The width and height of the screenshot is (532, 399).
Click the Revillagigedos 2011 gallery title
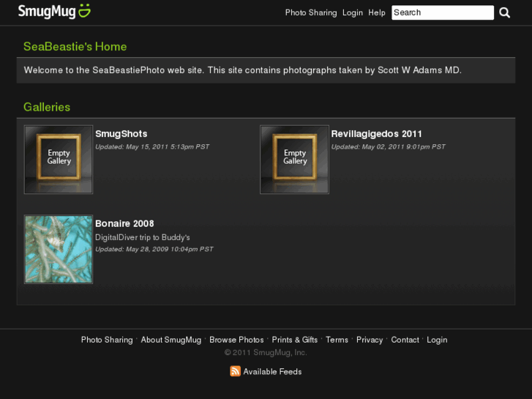[x=376, y=134]
